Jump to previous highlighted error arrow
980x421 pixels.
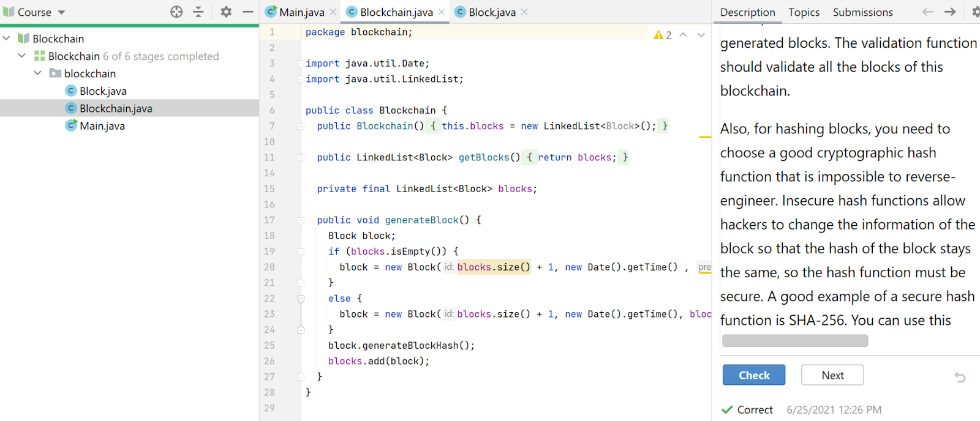tap(684, 35)
